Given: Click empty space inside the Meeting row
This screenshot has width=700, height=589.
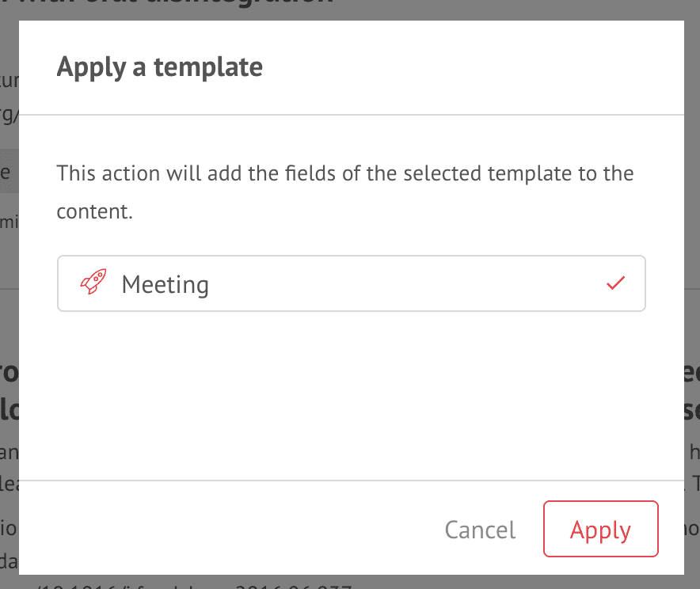Looking at the screenshot, I should click(401, 283).
